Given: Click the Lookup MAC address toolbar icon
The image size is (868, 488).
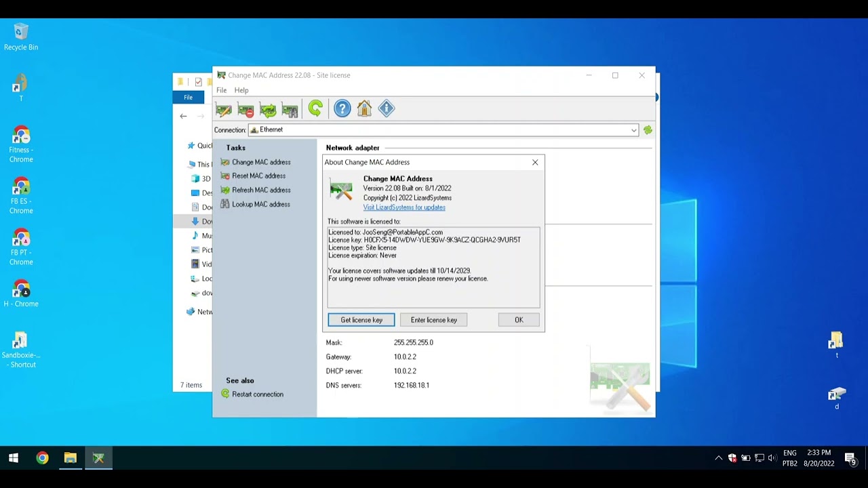Looking at the screenshot, I should tap(290, 109).
